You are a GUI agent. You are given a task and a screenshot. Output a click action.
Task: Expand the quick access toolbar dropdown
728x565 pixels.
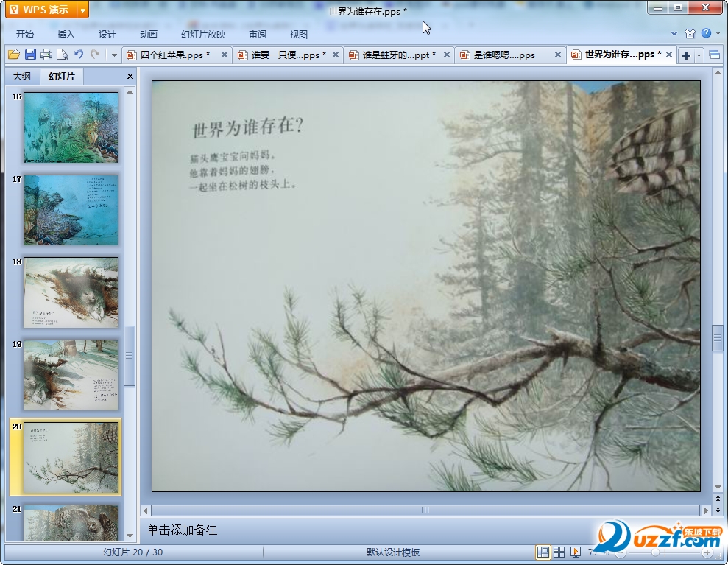point(114,55)
